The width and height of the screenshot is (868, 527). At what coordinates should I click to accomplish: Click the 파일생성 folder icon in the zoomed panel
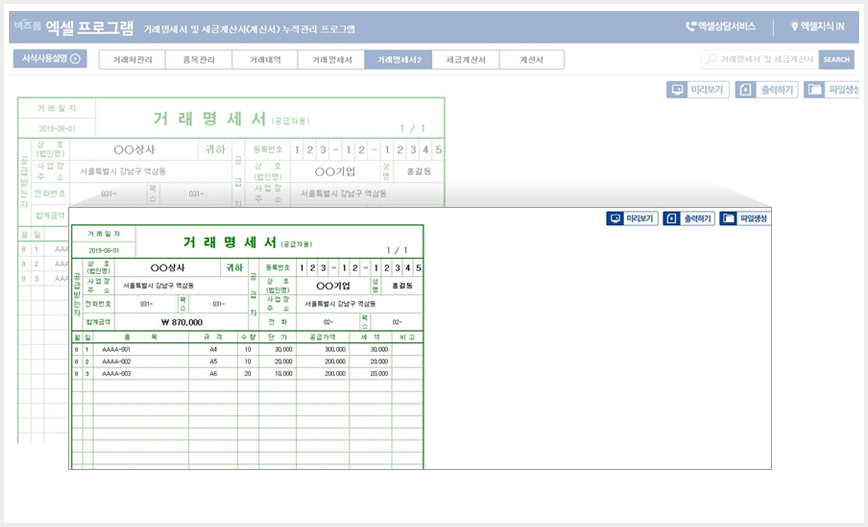[x=728, y=219]
